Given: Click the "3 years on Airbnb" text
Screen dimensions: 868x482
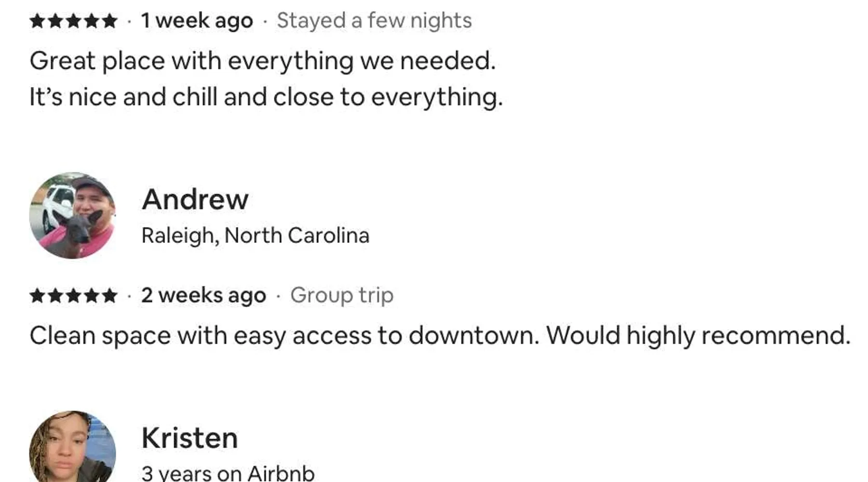Looking at the screenshot, I should click(228, 473).
